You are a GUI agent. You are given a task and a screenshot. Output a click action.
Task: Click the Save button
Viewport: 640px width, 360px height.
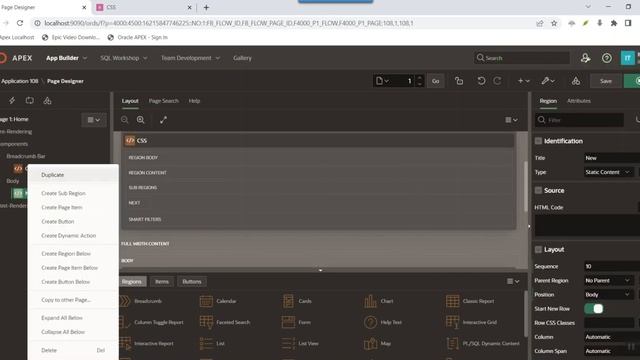(x=606, y=81)
